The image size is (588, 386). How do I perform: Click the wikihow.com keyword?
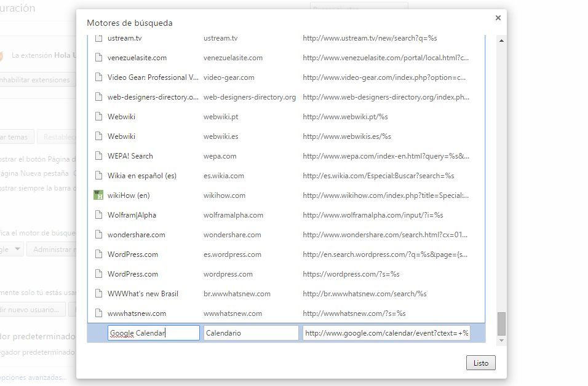coord(224,195)
